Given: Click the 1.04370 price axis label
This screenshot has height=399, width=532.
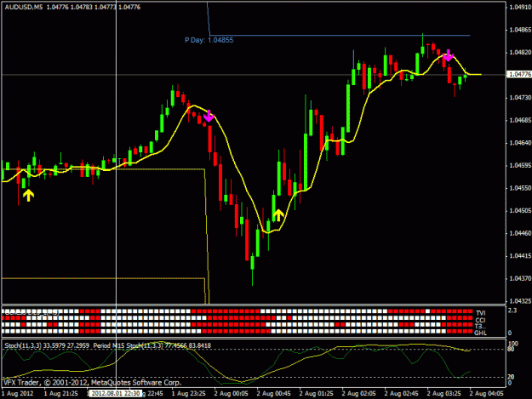Looking at the screenshot, I should pos(520,279).
